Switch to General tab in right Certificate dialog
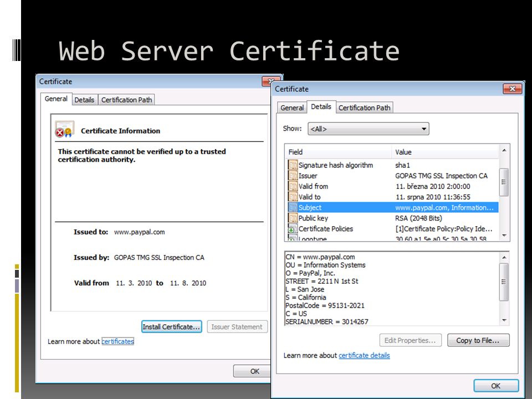532x399 pixels. 292,108
